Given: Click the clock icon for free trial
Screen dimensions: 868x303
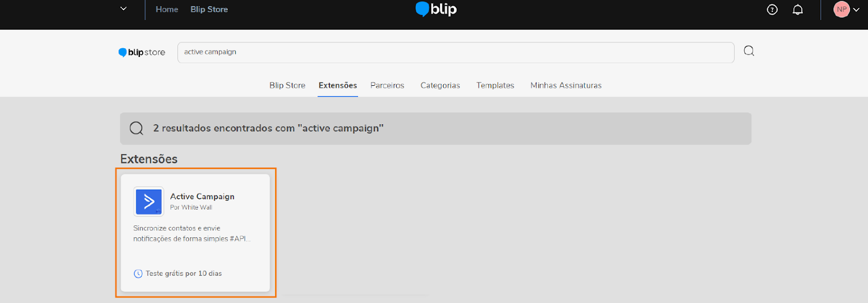Looking at the screenshot, I should (138, 274).
